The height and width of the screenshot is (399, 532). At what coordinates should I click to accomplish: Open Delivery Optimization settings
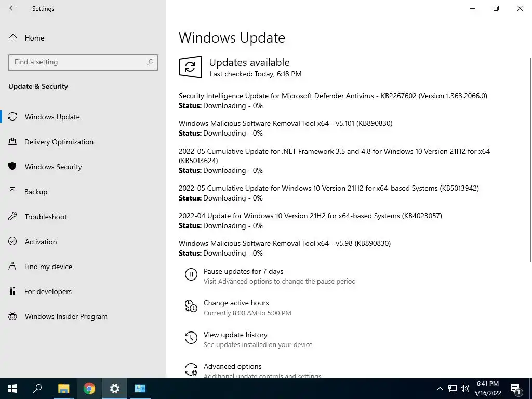(x=59, y=142)
